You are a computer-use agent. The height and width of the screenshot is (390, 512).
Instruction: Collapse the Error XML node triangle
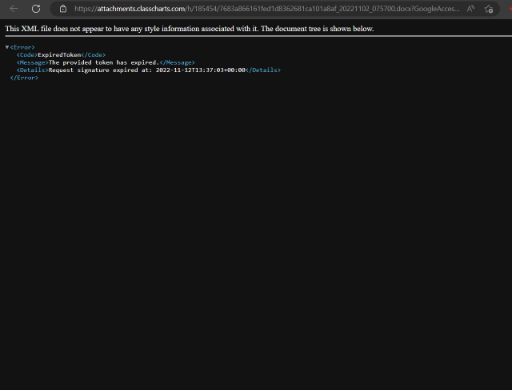pos(7,47)
